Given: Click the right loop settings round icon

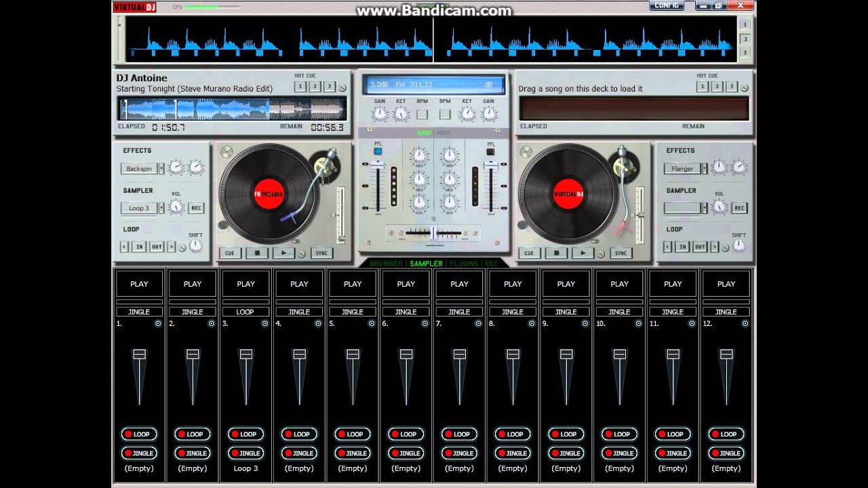Looking at the screenshot, I should [725, 247].
